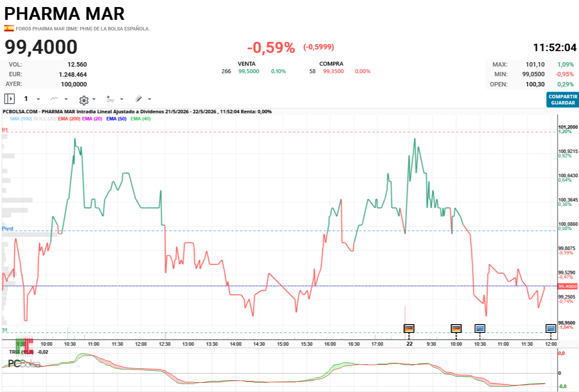Click the OPEN value 100,30
Viewport: 579px width, 392px height.
pyautogui.click(x=535, y=84)
